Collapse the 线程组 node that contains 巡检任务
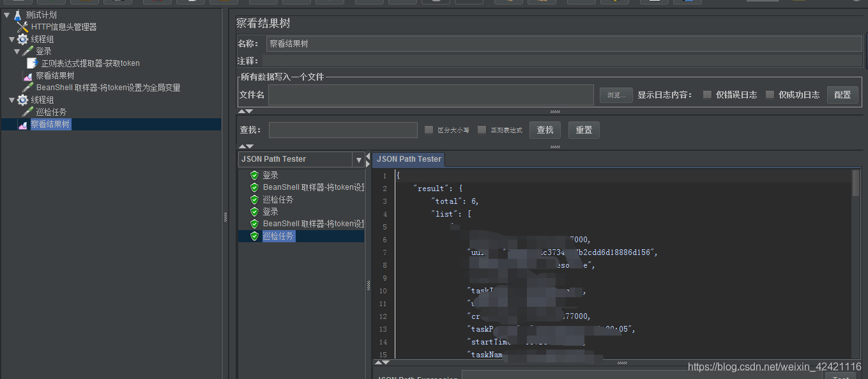 [x=11, y=100]
